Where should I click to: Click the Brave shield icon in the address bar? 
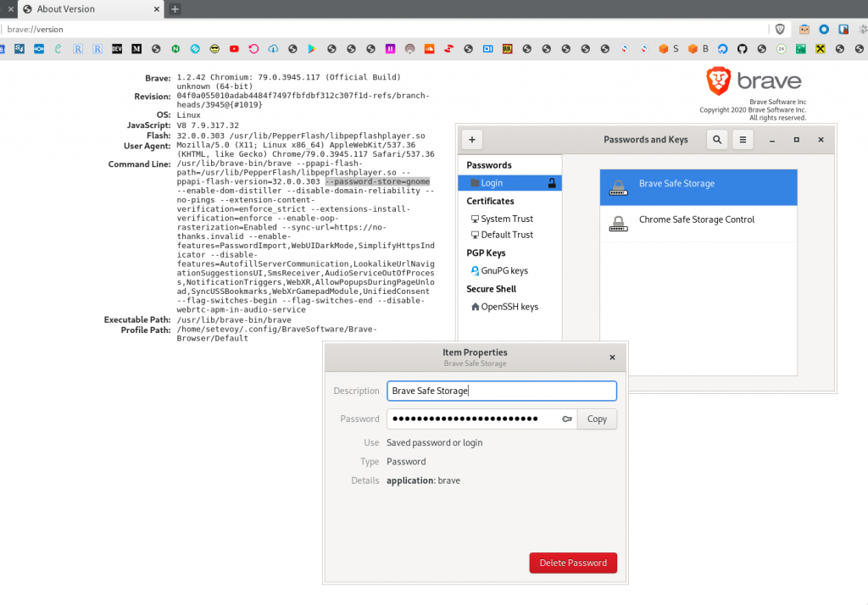[779, 28]
